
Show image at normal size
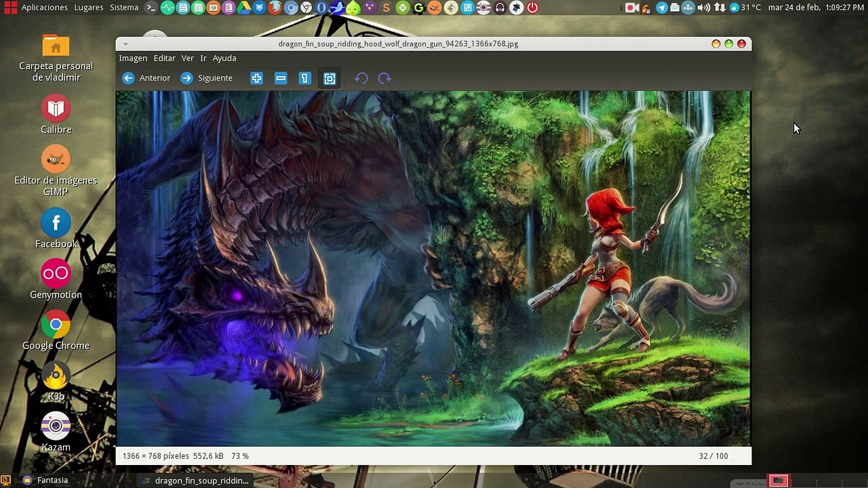(x=304, y=79)
